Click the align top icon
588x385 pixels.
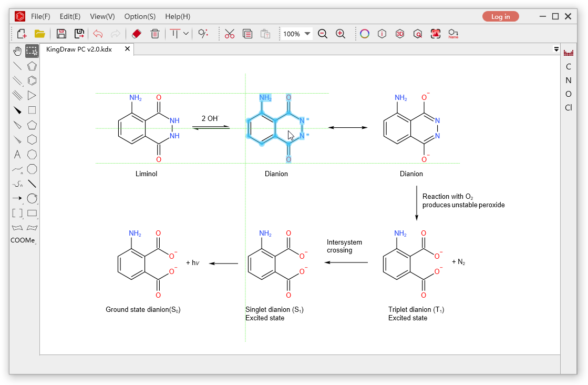pos(175,33)
